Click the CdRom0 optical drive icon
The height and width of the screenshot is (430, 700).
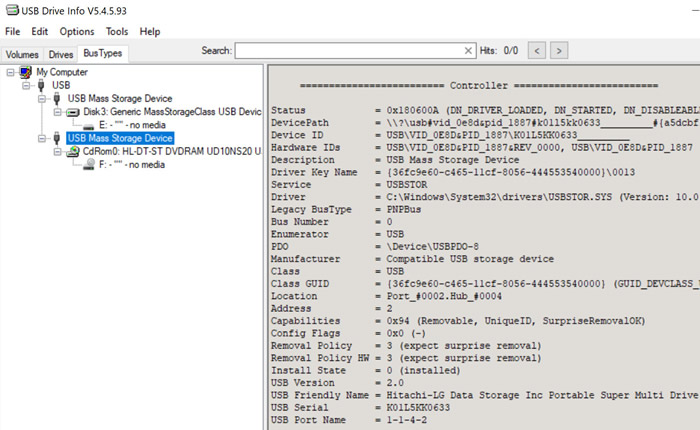(x=73, y=151)
